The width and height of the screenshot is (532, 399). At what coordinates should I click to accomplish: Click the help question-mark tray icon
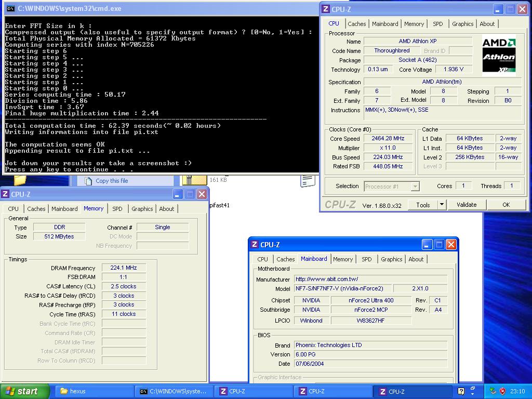pos(461,391)
